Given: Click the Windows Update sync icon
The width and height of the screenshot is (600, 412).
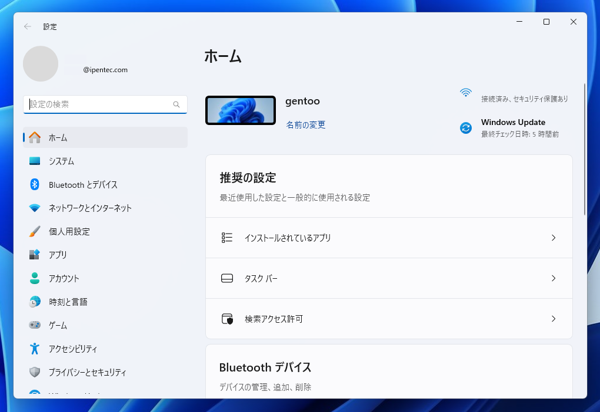Looking at the screenshot, I should (466, 128).
